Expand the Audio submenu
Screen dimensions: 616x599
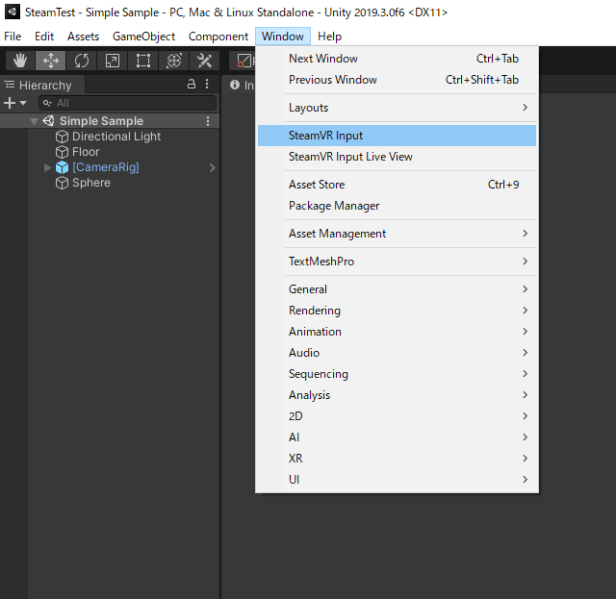[397, 353]
